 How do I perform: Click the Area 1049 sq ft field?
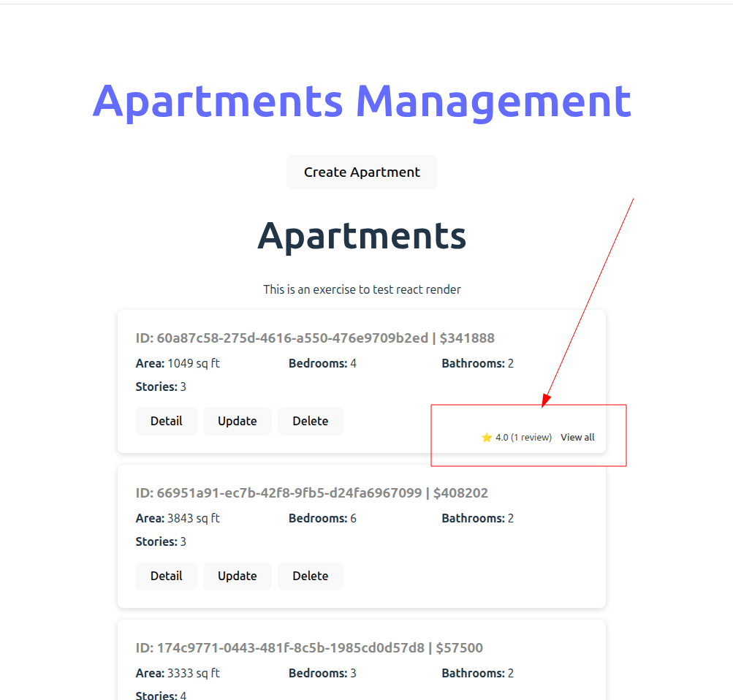[x=178, y=363]
